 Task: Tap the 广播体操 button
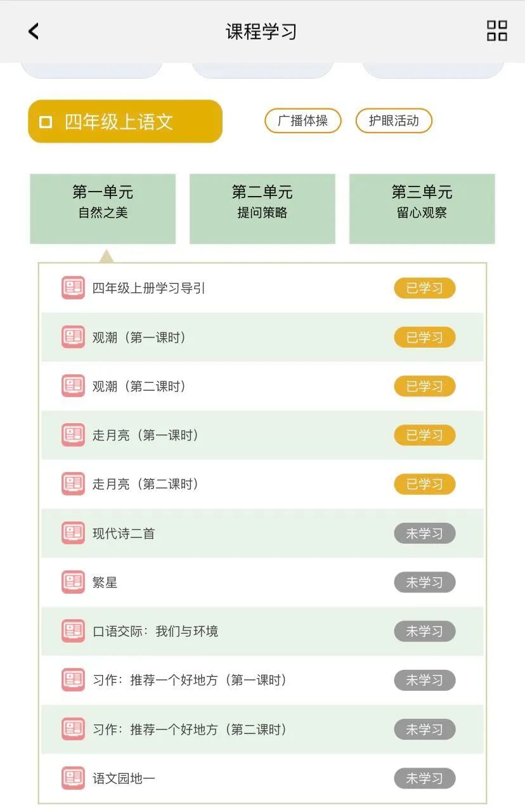[x=303, y=121]
